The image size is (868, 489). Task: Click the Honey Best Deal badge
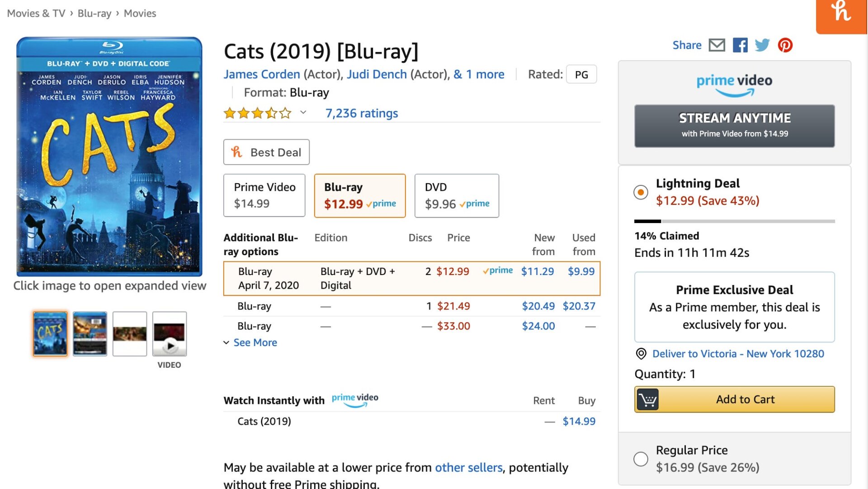(266, 152)
